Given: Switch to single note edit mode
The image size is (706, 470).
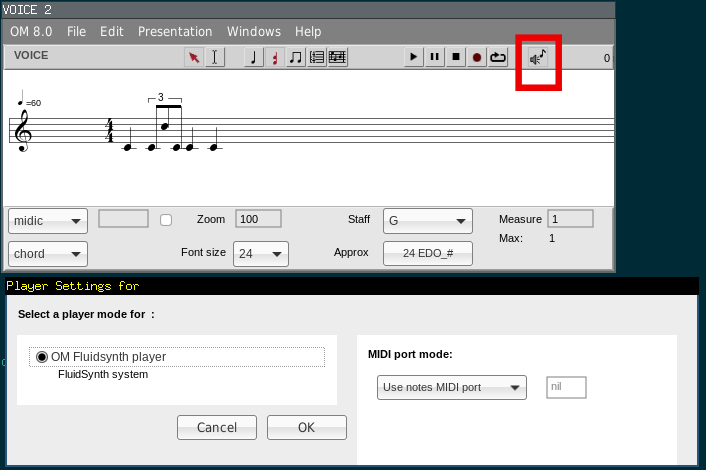Looking at the screenshot, I should tap(254, 58).
